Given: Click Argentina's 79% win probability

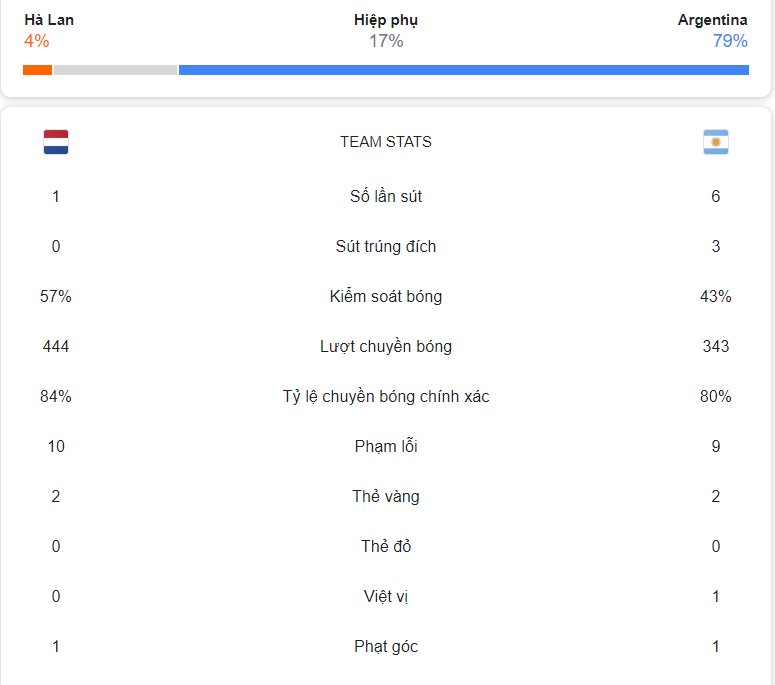Looking at the screenshot, I should click(x=730, y=41).
